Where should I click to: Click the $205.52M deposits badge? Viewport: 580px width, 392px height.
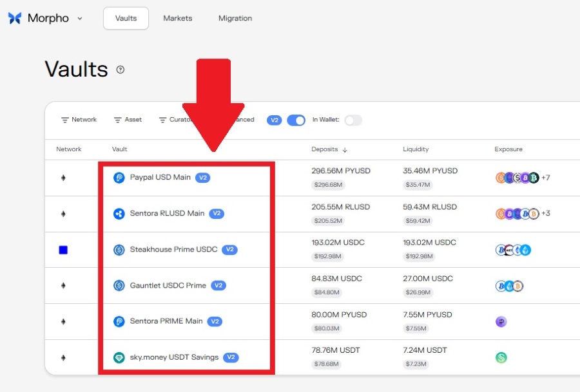[x=328, y=221]
